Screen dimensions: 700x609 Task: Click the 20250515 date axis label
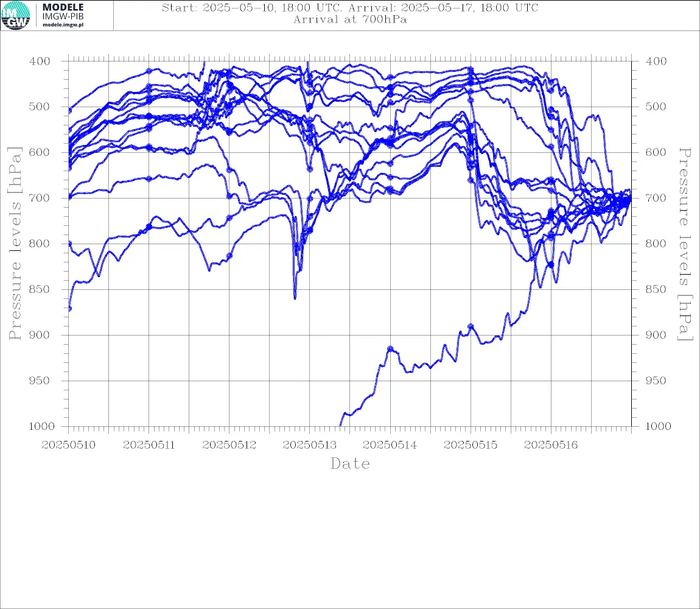coord(470,445)
